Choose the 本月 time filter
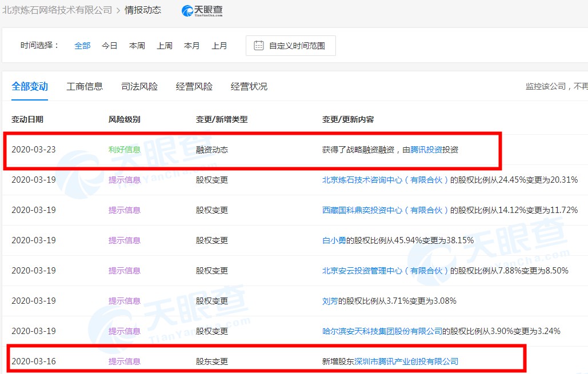588x374 pixels. 191,46
